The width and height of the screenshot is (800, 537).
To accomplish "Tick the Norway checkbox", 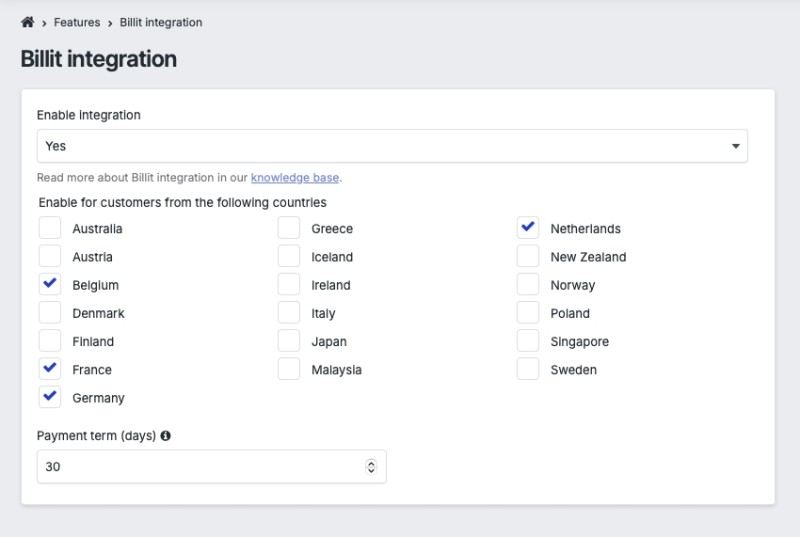I will pos(528,284).
